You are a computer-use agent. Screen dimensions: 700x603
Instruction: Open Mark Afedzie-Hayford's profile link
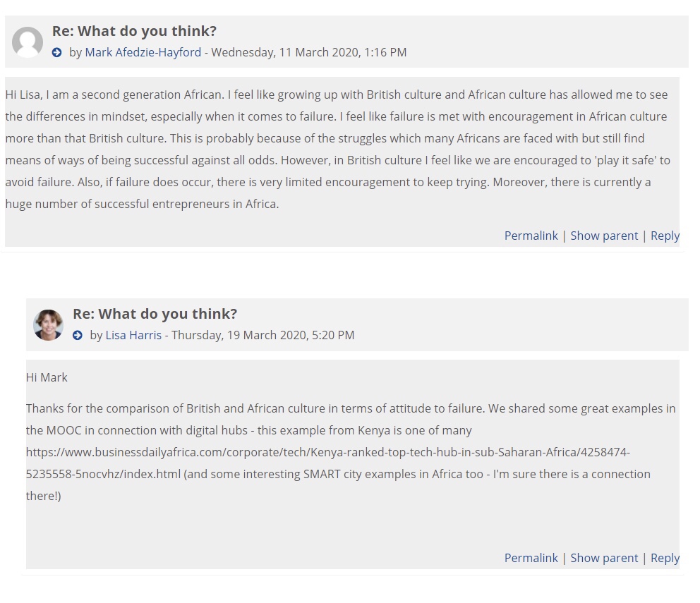click(x=143, y=52)
